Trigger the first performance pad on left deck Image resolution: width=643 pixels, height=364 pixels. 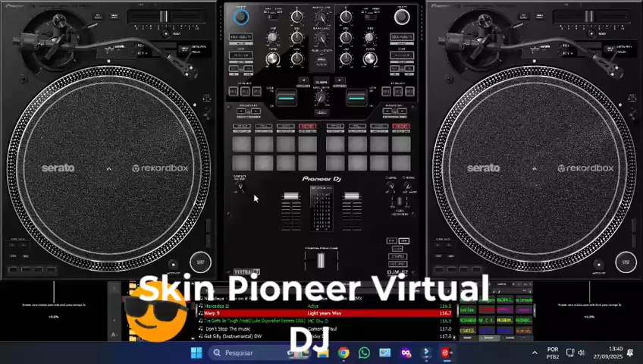[x=242, y=144]
